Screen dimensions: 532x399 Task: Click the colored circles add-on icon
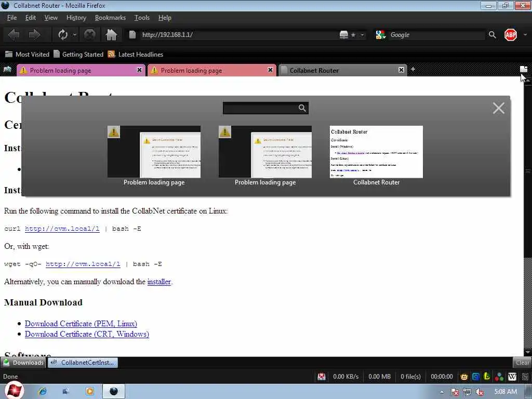coord(499,377)
